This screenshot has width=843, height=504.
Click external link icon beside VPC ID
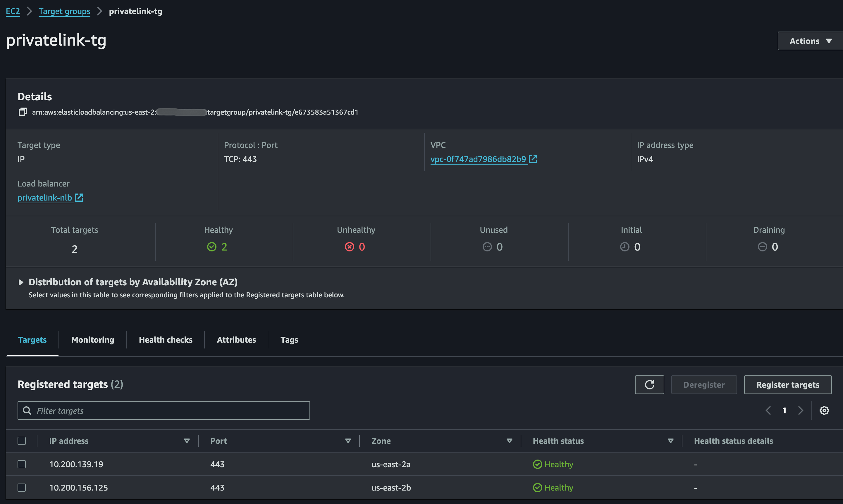[x=533, y=159]
